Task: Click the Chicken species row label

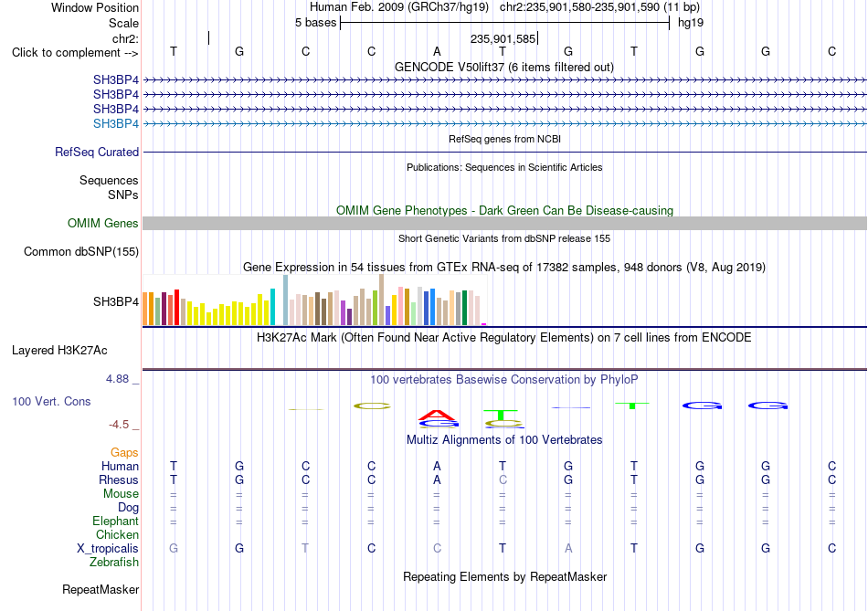Action: pyautogui.click(x=117, y=534)
